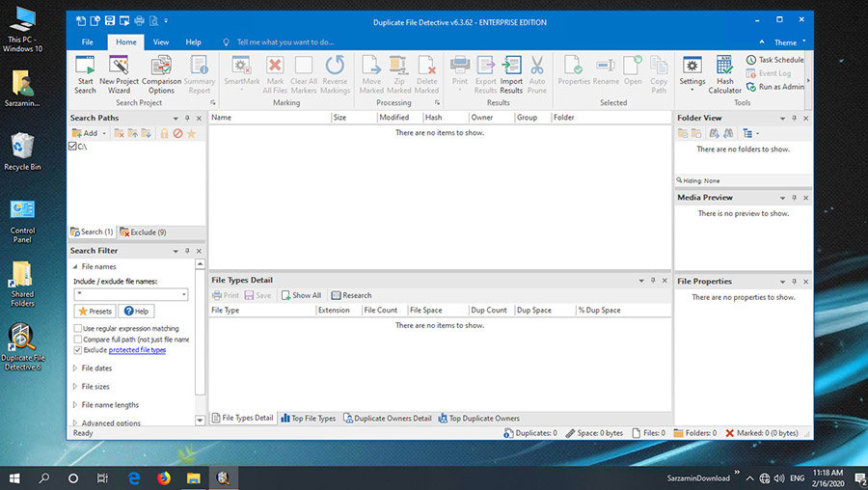Viewport: 868px width, 490px height.
Task: Toggle Exclude protected file types checkbox
Action: coord(78,350)
